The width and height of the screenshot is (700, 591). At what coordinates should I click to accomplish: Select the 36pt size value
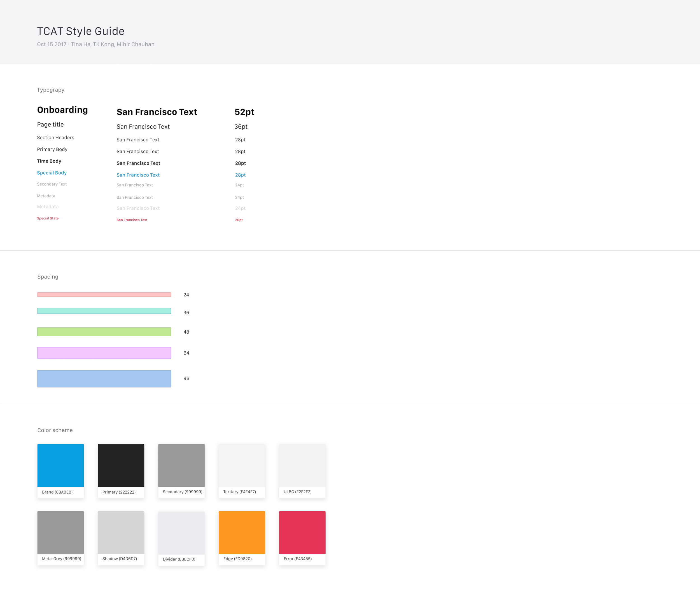coord(241,127)
